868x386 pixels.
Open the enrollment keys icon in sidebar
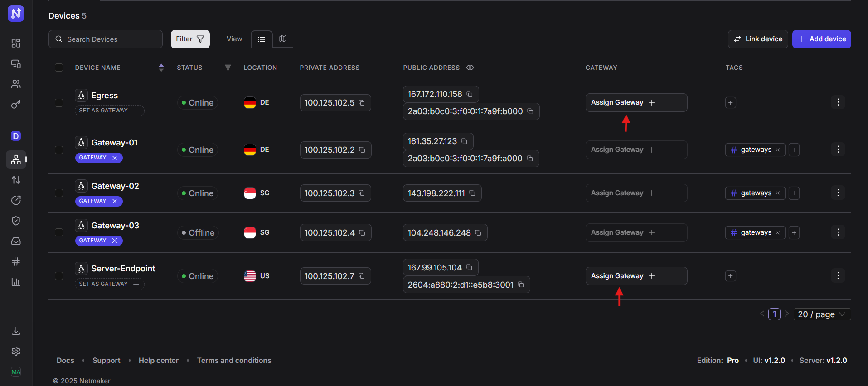click(x=16, y=105)
